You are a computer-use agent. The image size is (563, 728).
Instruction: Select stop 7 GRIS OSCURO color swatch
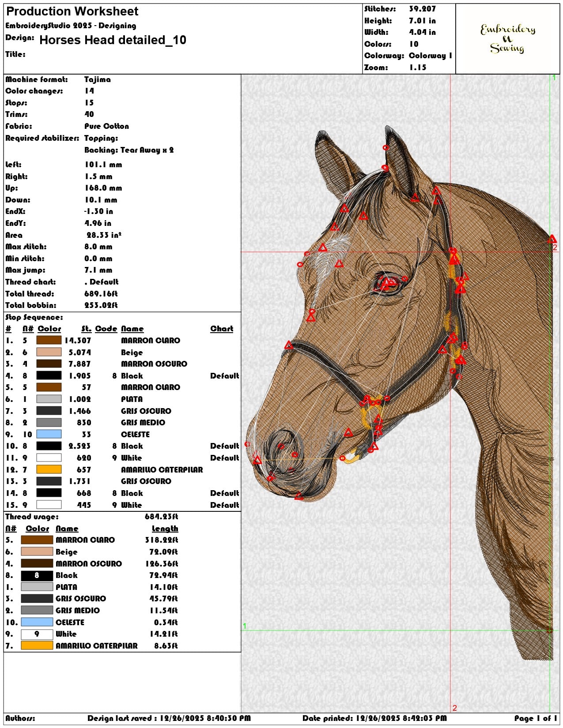[49, 411]
